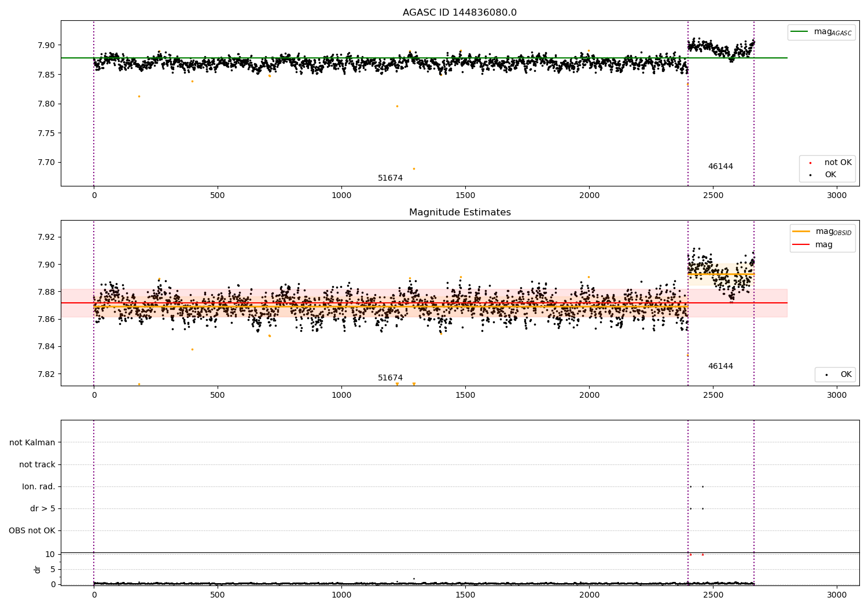Viewport: 868px width, 608px height.
Task: Click the red 'not OK' legend marker
Action: (810, 163)
